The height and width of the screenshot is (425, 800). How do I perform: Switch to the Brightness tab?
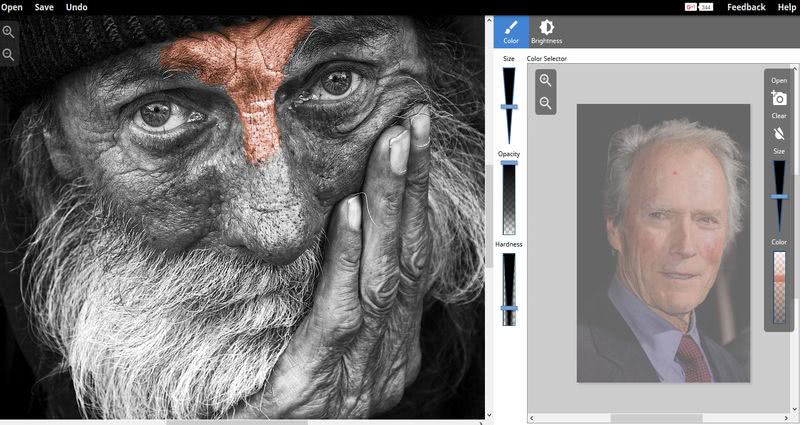[x=546, y=32]
